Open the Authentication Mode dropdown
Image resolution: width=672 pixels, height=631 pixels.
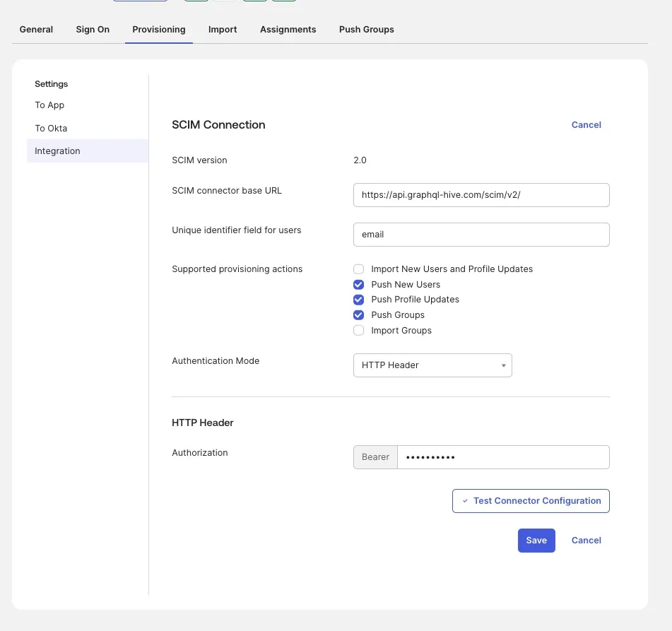(x=432, y=365)
